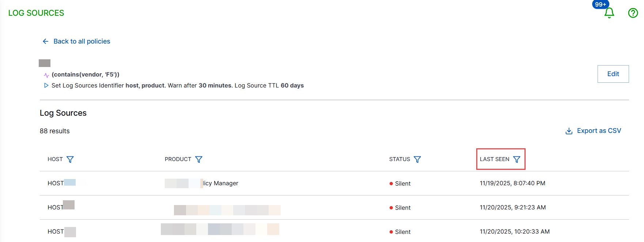Image resolution: width=644 pixels, height=242 pixels.
Task: Expand the Set Log Sources Identifier triangle
Action: coord(46,85)
